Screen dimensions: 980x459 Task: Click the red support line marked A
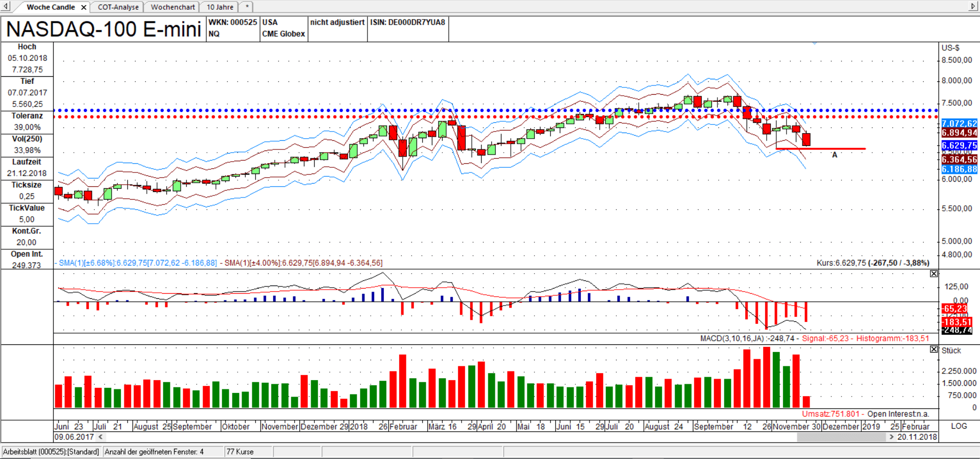tap(821, 149)
